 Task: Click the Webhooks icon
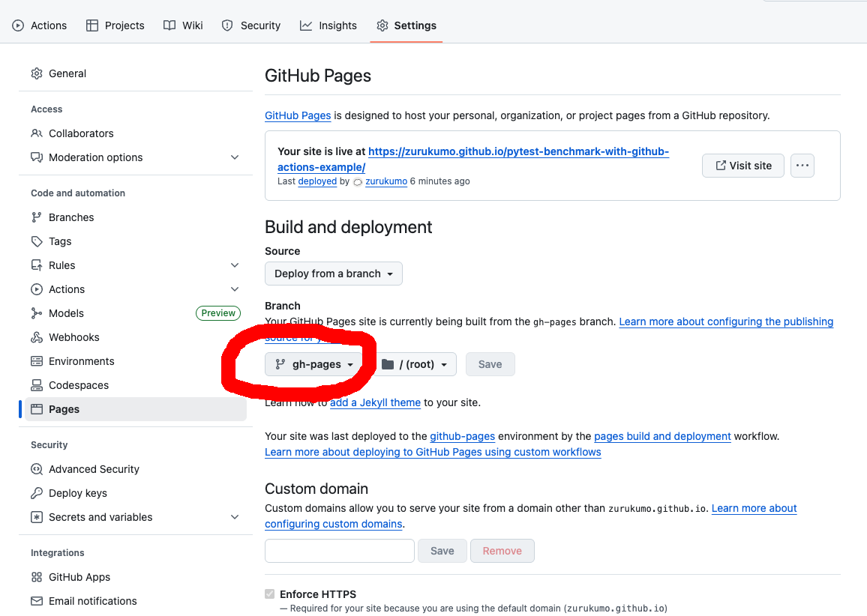(37, 337)
